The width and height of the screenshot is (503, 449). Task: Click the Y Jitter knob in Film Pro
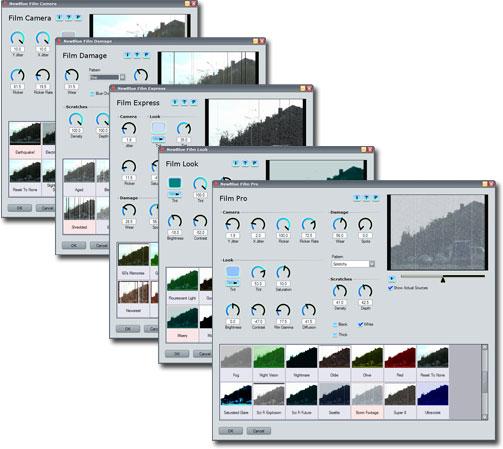tap(233, 225)
